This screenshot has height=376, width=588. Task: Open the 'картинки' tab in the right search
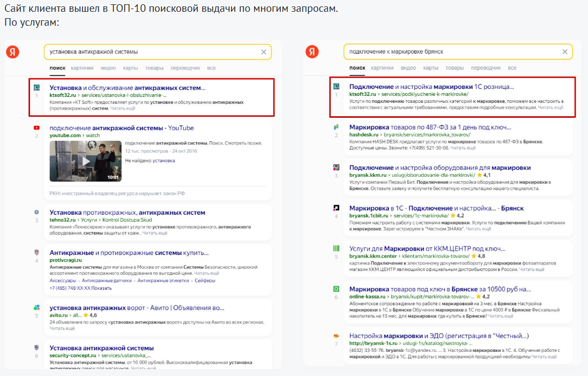(382, 68)
